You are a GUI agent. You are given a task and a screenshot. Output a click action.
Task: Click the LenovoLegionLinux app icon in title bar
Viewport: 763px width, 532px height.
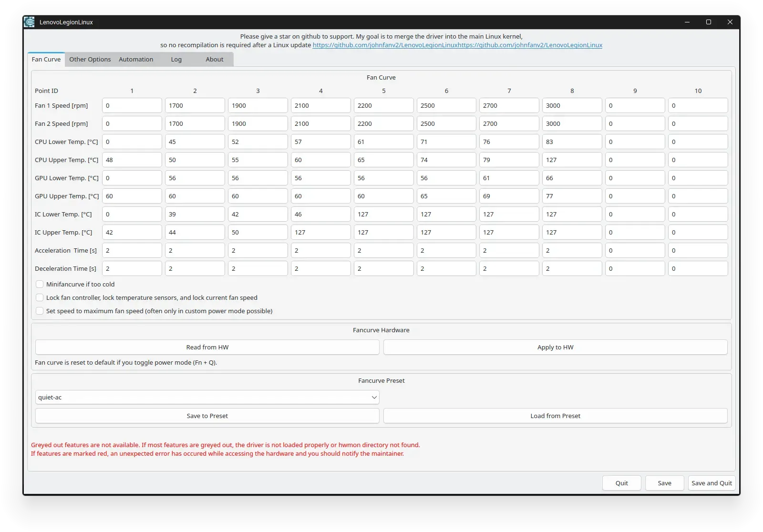[30, 22]
